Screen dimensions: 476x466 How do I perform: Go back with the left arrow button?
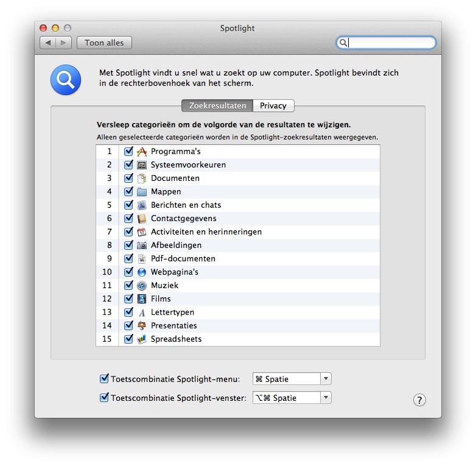point(48,43)
